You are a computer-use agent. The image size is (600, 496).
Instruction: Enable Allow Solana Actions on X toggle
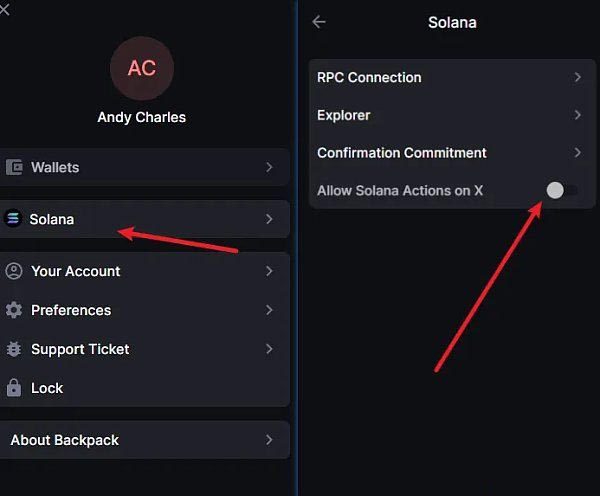click(x=561, y=190)
